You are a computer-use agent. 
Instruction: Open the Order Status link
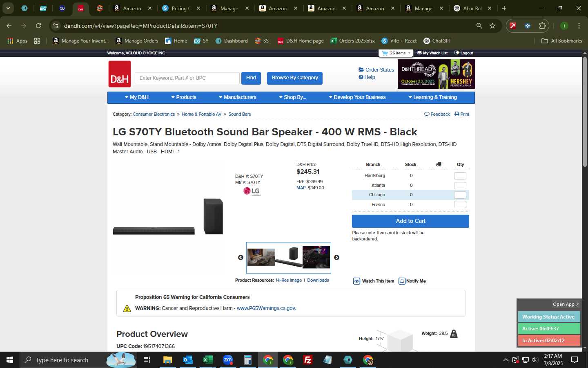coord(376,70)
